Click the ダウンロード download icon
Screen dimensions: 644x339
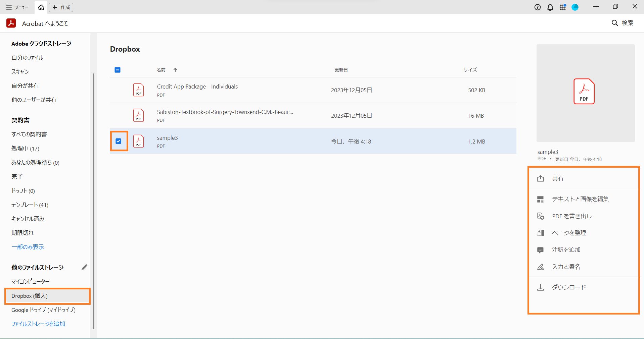[540, 287]
